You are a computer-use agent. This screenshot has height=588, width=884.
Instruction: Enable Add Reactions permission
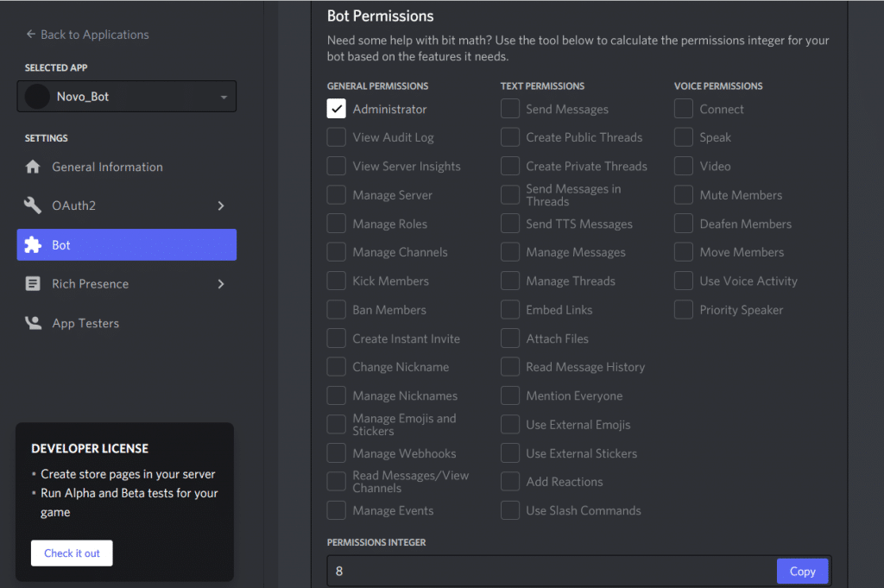tap(510, 482)
